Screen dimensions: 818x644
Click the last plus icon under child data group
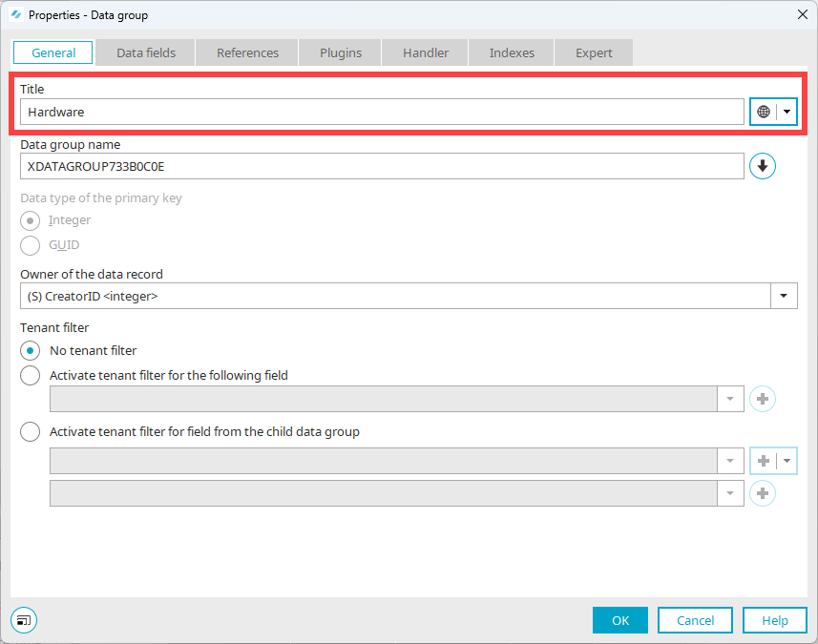coord(763,493)
